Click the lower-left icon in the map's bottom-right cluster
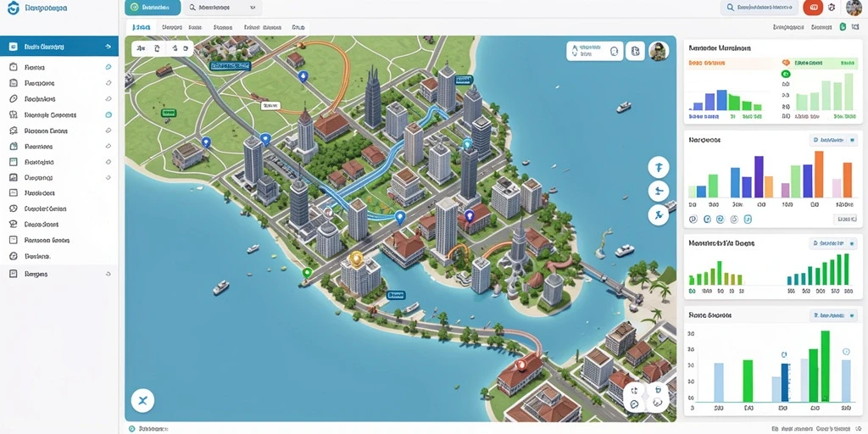This screenshot has width=868, height=434. pos(634,404)
